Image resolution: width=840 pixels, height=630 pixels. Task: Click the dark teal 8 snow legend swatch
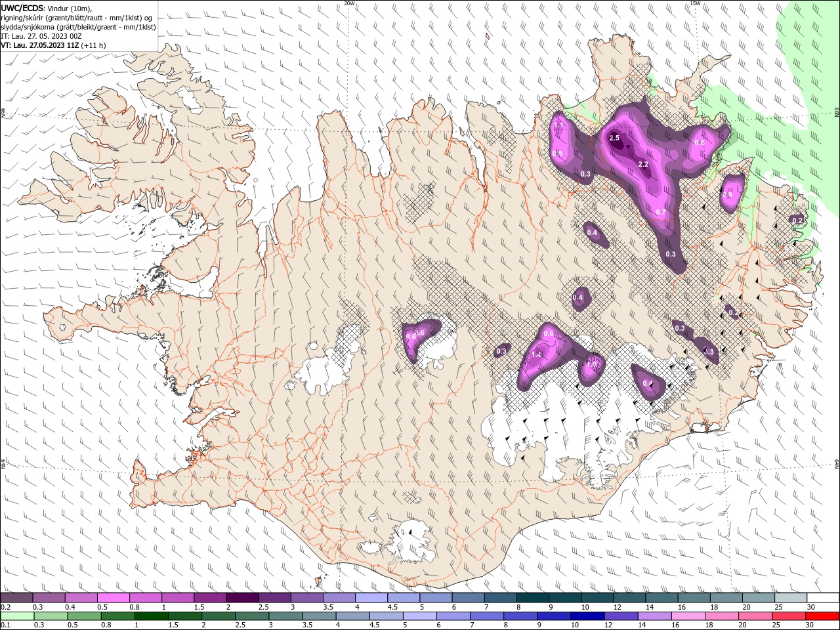533,598
